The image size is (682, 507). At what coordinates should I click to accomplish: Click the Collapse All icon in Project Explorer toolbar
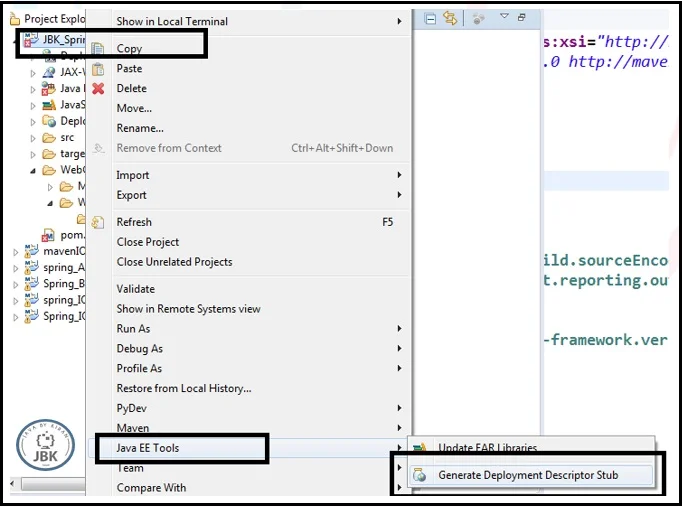pyautogui.click(x=430, y=19)
